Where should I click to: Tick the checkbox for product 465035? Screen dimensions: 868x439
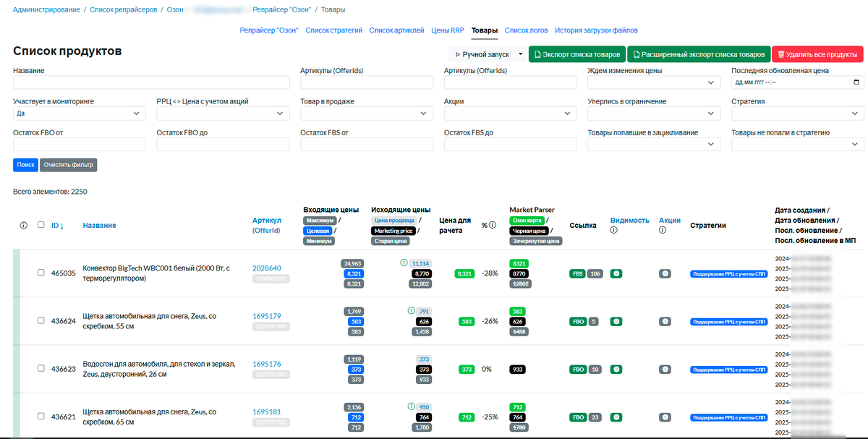coord(41,273)
